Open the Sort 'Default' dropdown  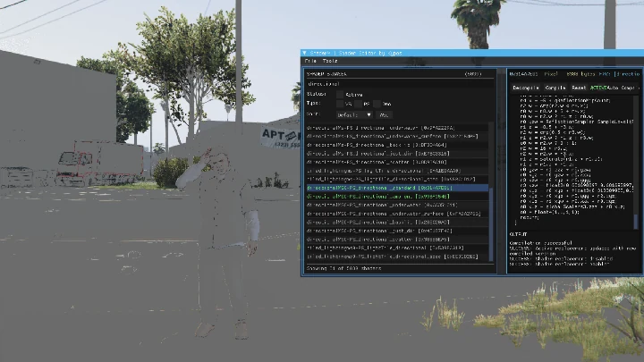[x=354, y=115]
